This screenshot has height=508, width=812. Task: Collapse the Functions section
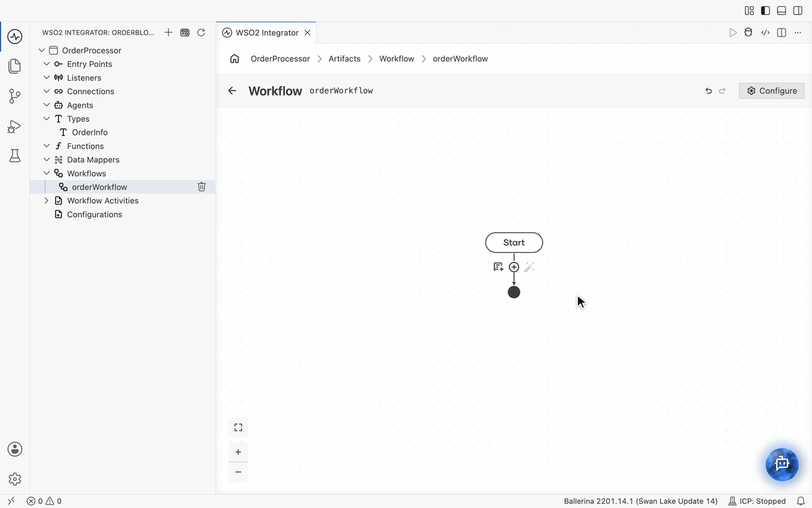click(x=47, y=146)
